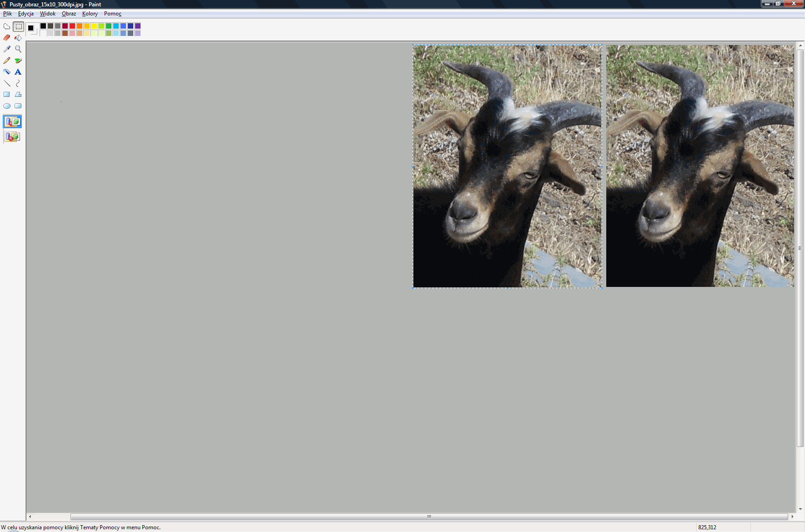805x532 pixels.
Task: Select the Curve tool
Action: (x=18, y=83)
